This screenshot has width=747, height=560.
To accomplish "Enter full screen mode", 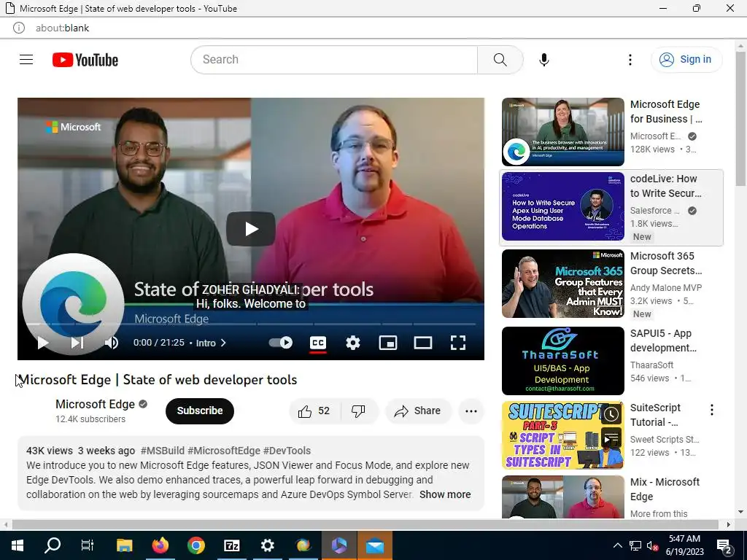I will (x=458, y=343).
